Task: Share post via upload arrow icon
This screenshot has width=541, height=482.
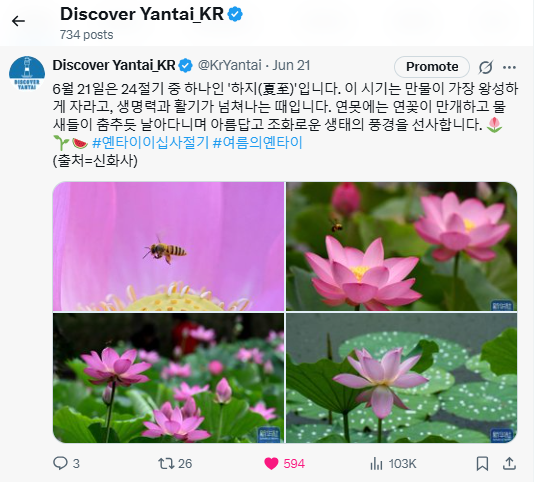Action: pyautogui.click(x=509, y=463)
